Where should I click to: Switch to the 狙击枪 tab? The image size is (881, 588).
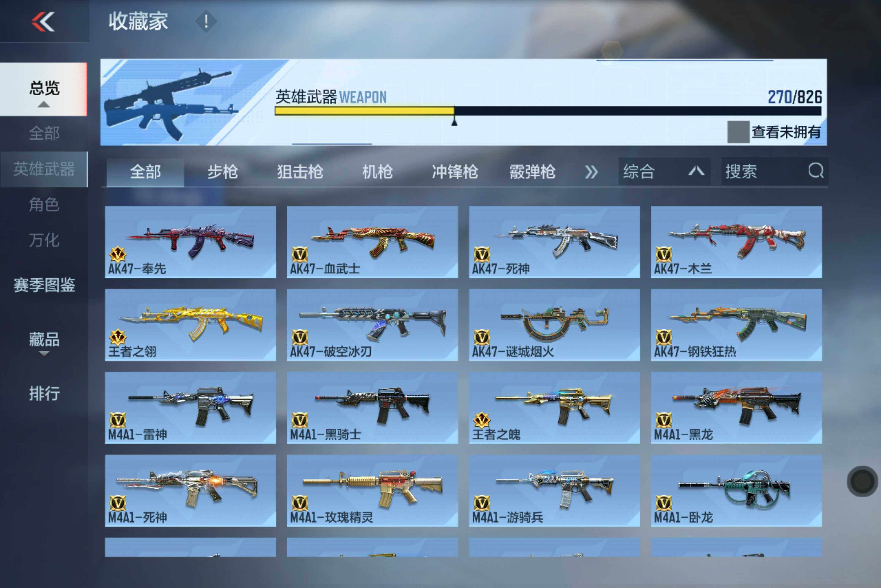point(300,172)
